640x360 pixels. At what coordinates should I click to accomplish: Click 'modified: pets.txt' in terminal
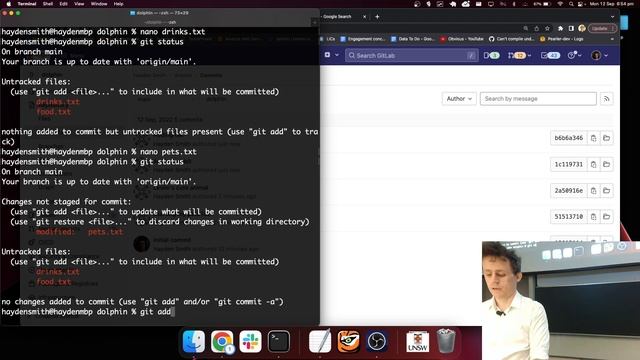point(79,232)
